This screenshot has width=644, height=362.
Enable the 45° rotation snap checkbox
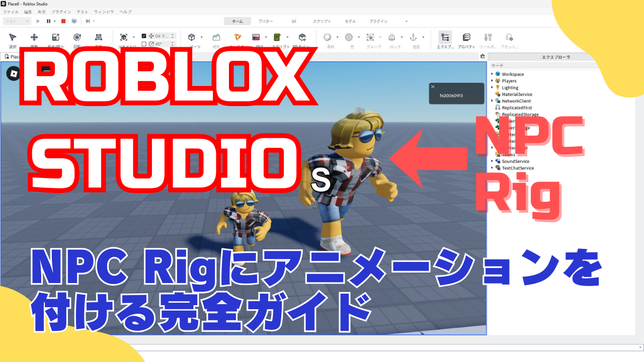(144, 44)
